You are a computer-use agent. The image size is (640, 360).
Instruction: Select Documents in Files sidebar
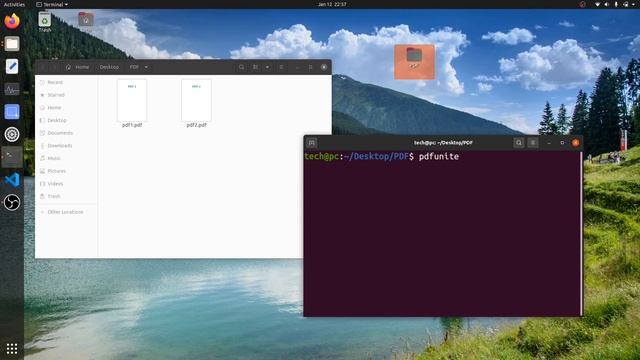coord(67,133)
